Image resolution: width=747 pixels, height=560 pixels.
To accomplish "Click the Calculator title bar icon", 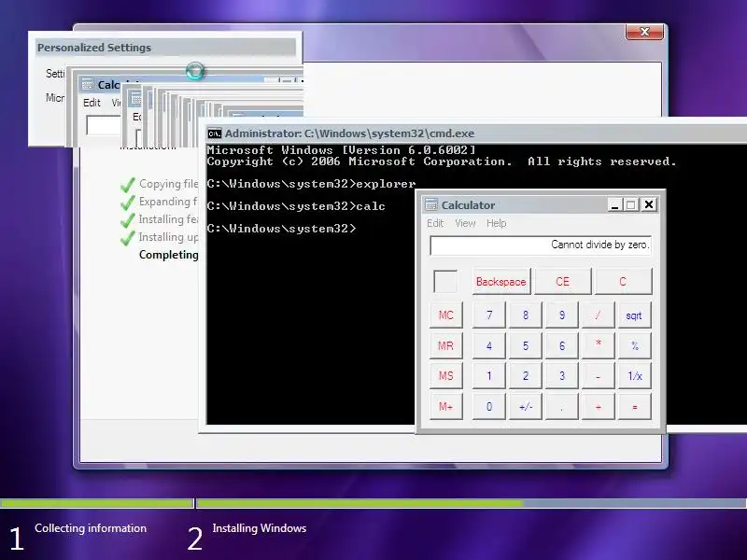I will pos(431,204).
